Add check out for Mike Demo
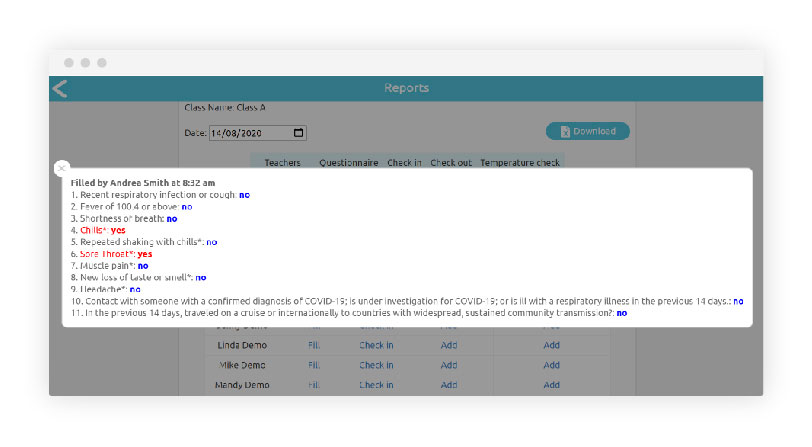 coord(448,365)
